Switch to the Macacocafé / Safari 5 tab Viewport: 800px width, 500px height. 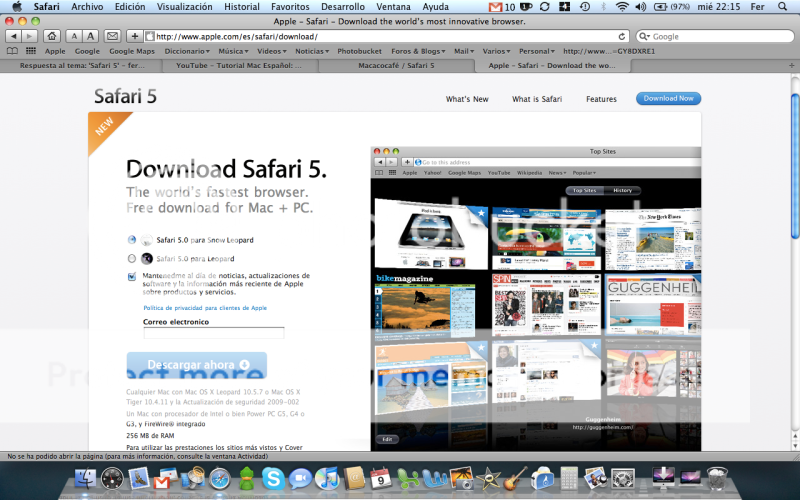pos(396,65)
